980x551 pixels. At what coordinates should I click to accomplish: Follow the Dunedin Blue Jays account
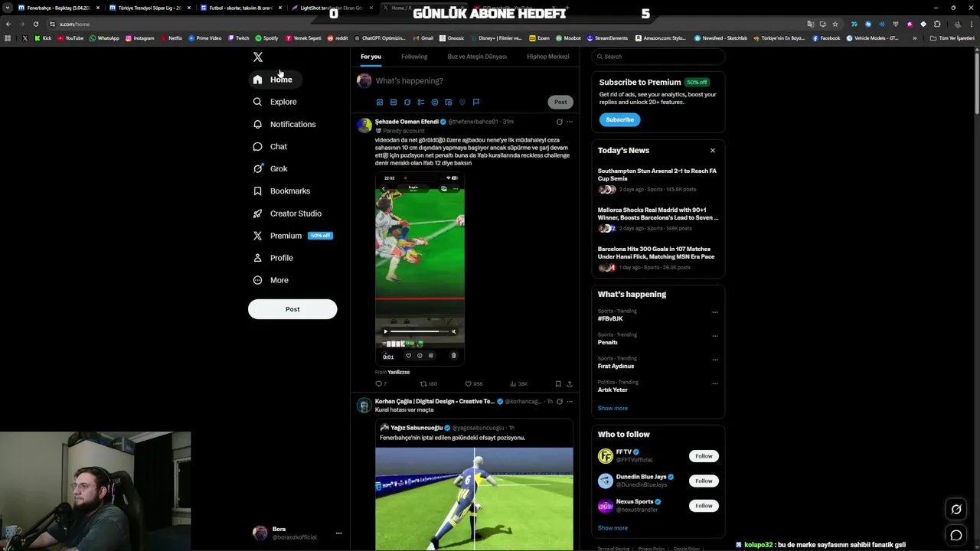click(x=704, y=481)
